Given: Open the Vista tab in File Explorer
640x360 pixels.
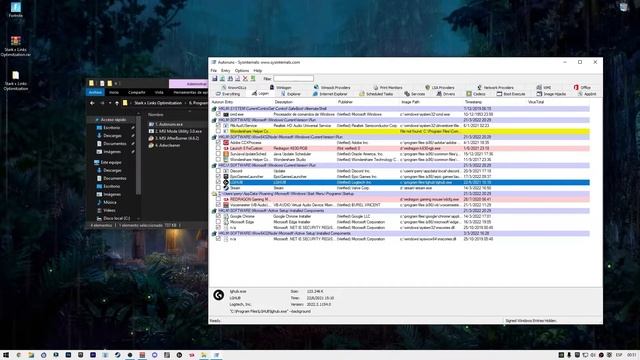Looking at the screenshot, I should [x=159, y=93].
